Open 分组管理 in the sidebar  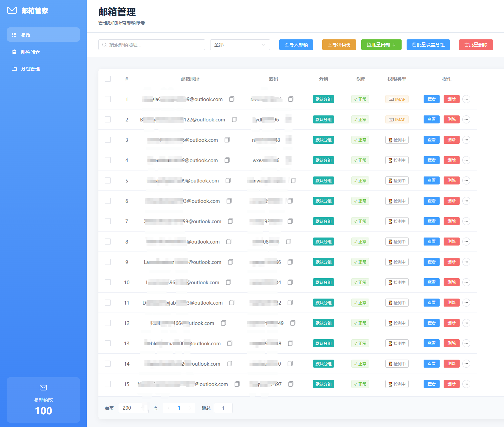pos(43,69)
